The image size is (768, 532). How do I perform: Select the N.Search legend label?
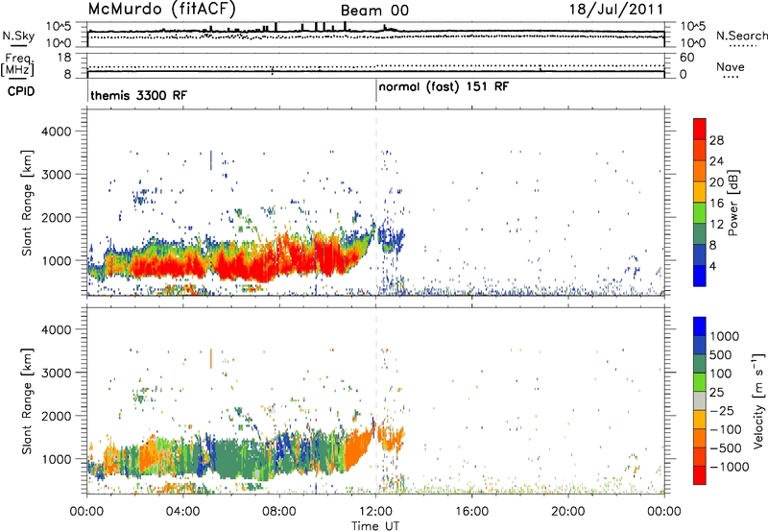[x=741, y=36]
